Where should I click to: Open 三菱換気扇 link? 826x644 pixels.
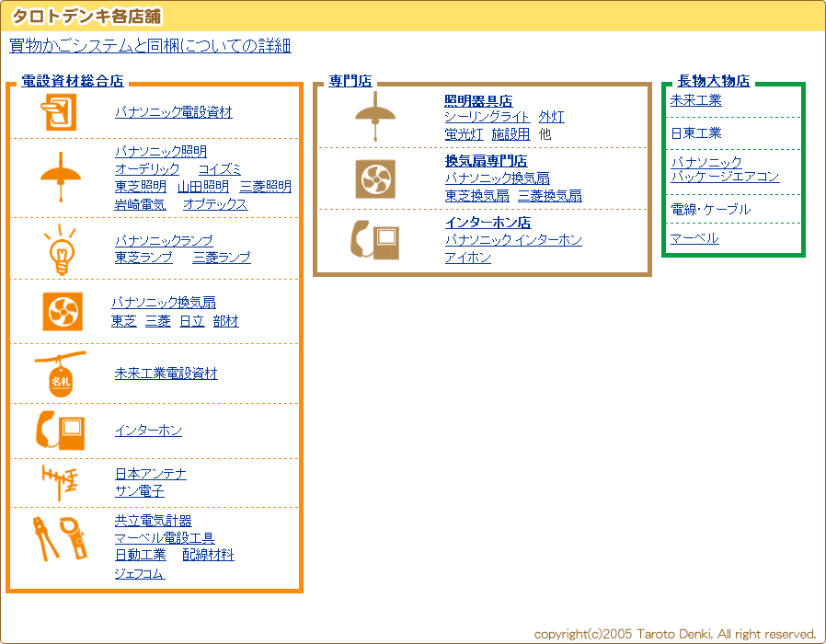[x=550, y=196]
